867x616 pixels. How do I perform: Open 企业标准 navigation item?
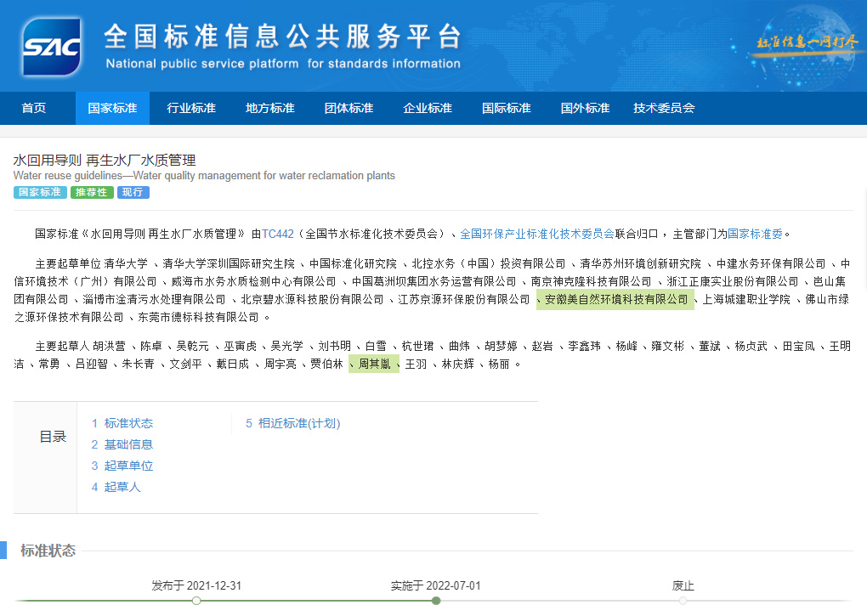(428, 108)
